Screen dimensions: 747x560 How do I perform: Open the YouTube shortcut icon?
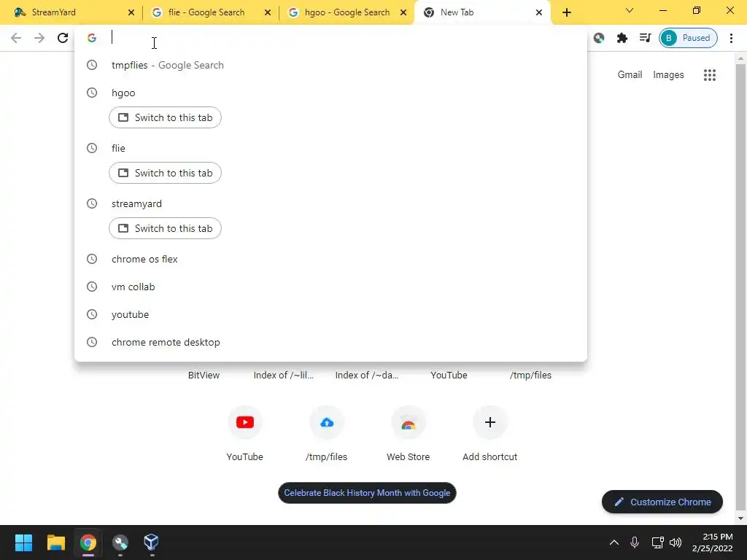click(x=245, y=422)
